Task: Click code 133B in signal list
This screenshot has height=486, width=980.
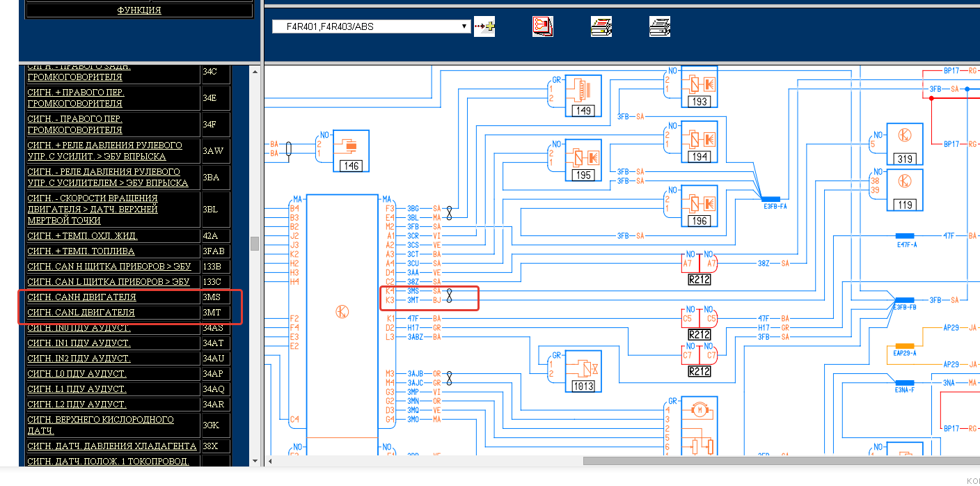Action: click(212, 267)
